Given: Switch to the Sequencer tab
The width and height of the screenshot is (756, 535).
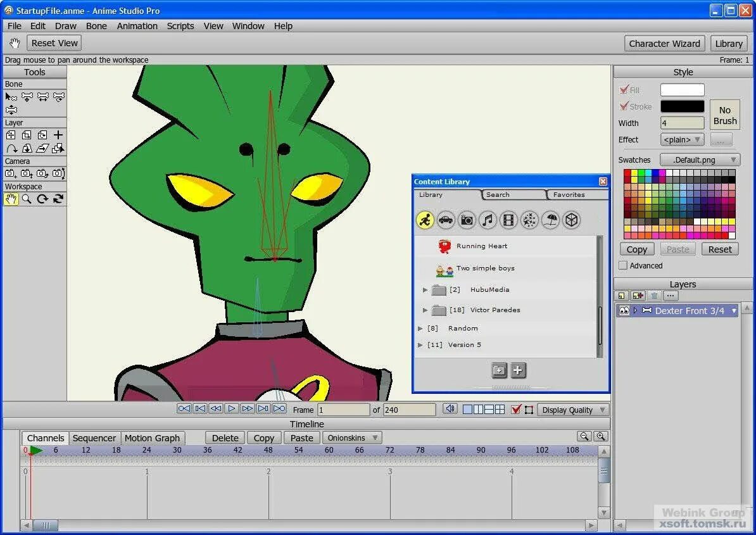Looking at the screenshot, I should click(x=94, y=438).
